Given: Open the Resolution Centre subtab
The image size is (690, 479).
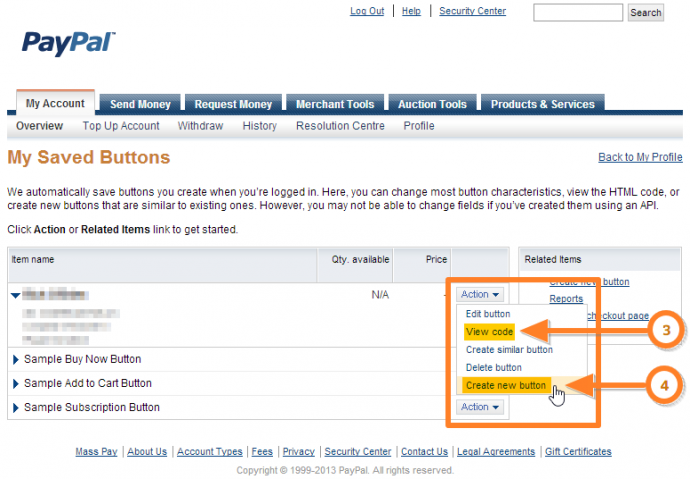Looking at the screenshot, I should click(x=340, y=126).
